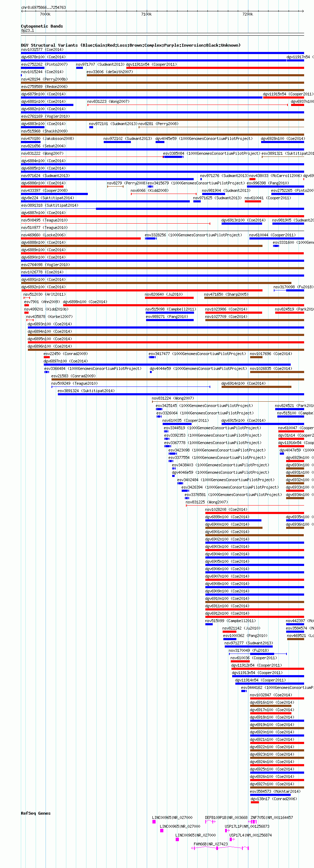Open variant nsv971707 (Sudmant2013)
314x868 pixels.
pos(100,64)
